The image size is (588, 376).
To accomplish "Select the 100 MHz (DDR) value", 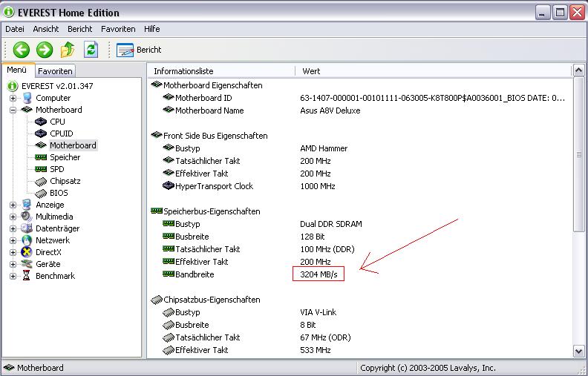I will click(x=327, y=249).
